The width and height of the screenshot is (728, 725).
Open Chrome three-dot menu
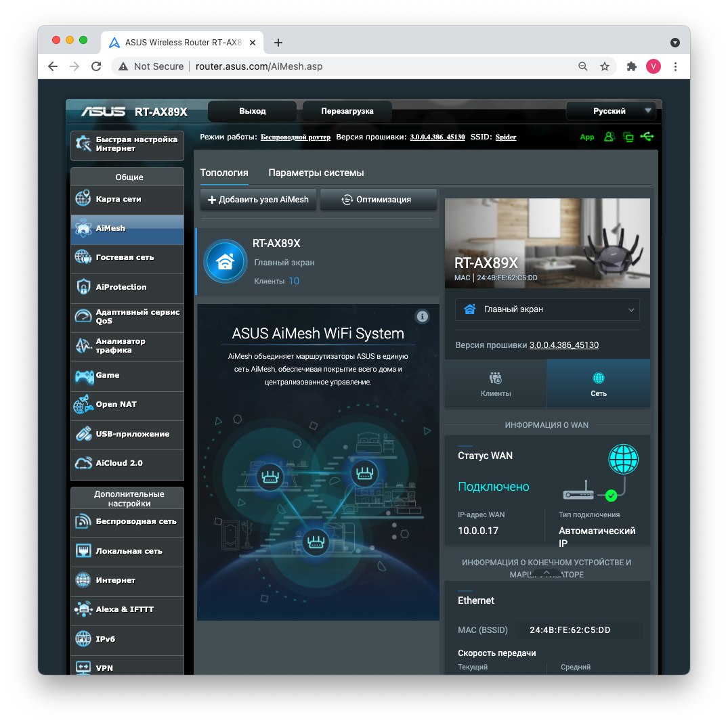coord(675,66)
